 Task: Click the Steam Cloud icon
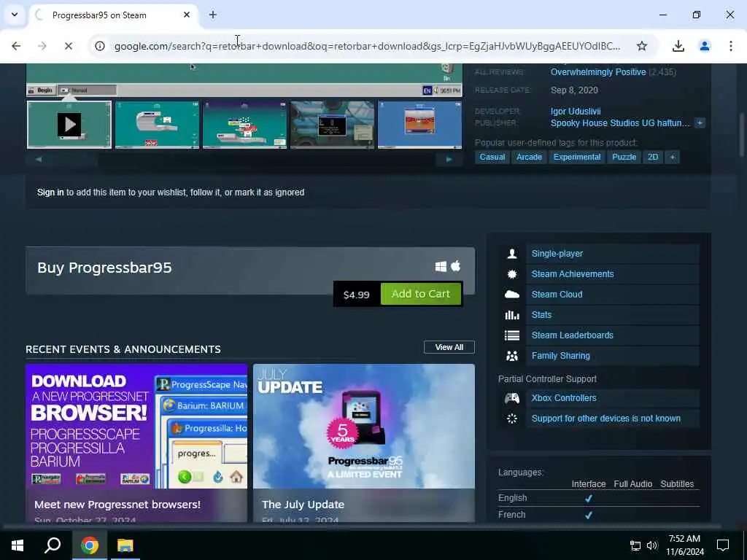tap(512, 295)
